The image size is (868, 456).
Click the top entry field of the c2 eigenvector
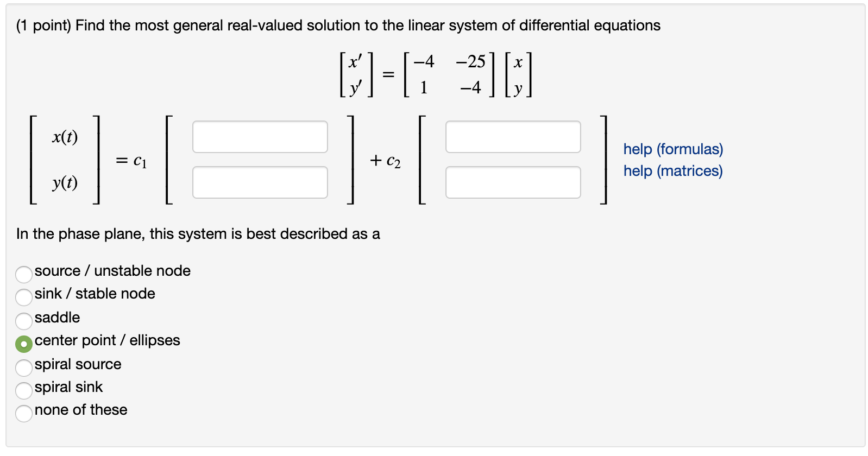(x=513, y=137)
